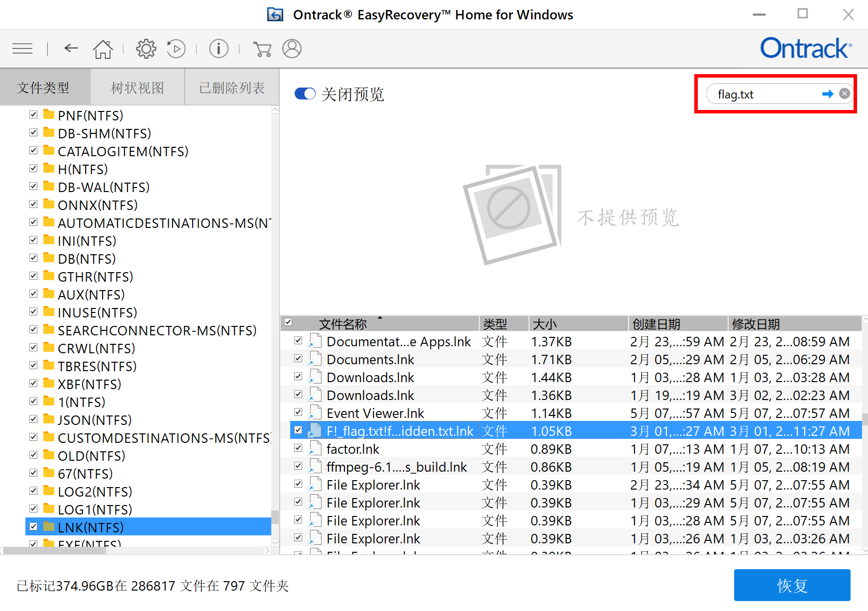Viewport: 868px width, 611px height.
Task: Click the 1.05KB size cell
Action: pyautogui.click(x=551, y=431)
